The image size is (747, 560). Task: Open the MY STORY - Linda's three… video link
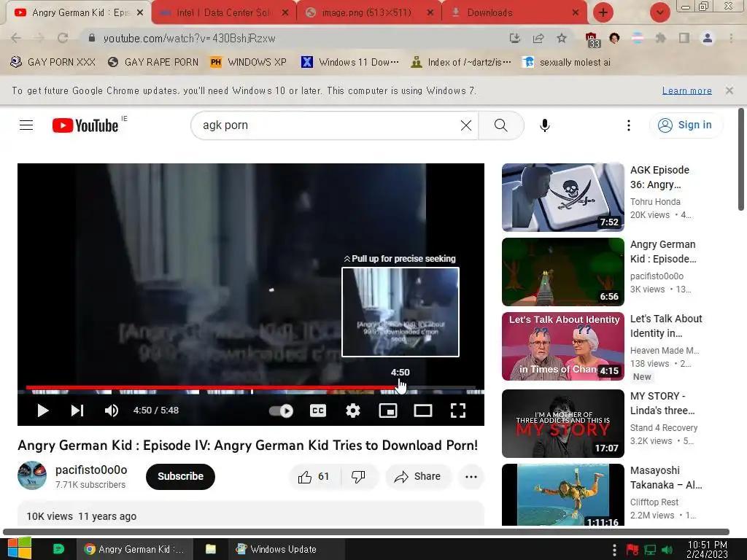click(x=662, y=403)
